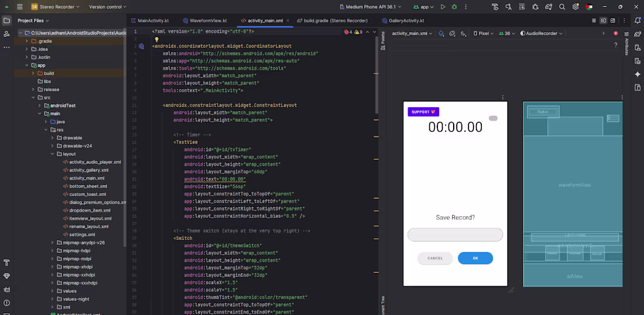This screenshot has width=644, height=315.
Task: Open the design surface help question mark
Action: 616,45
